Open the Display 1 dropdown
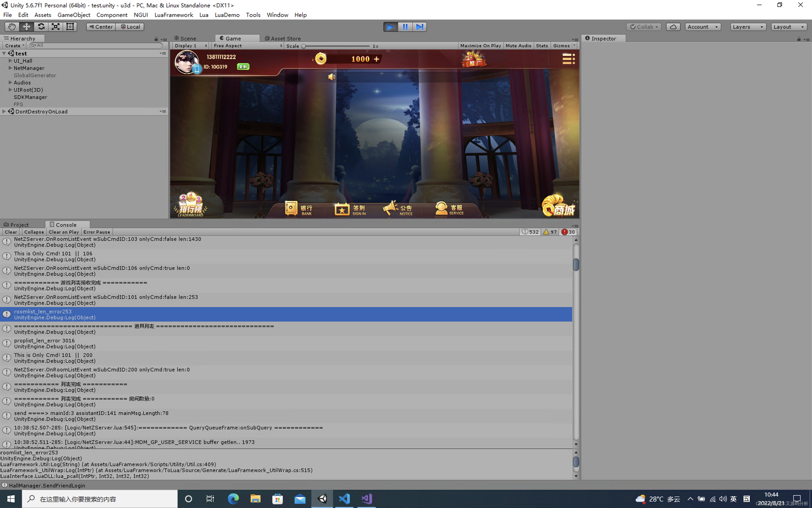The height and width of the screenshot is (508, 812). [191, 46]
